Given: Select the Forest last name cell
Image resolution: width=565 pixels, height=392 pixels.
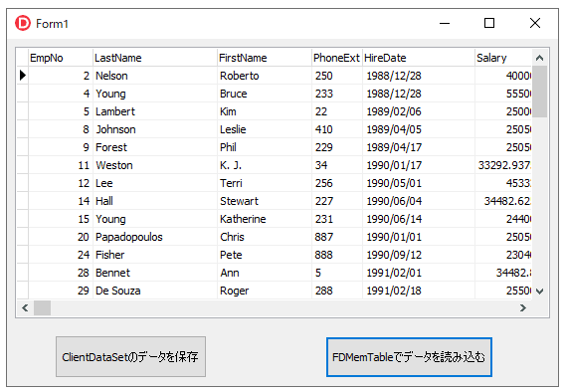Looking at the screenshot, I should pos(155,147).
